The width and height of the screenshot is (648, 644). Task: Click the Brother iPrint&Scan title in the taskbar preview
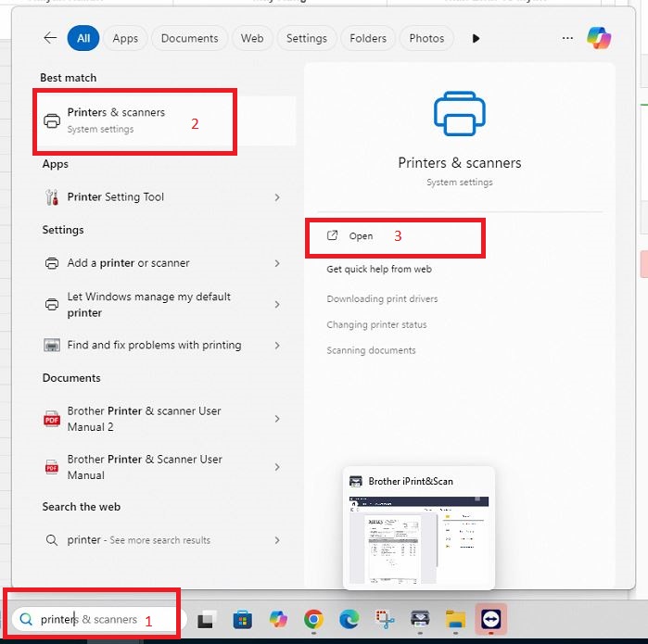[x=411, y=481]
